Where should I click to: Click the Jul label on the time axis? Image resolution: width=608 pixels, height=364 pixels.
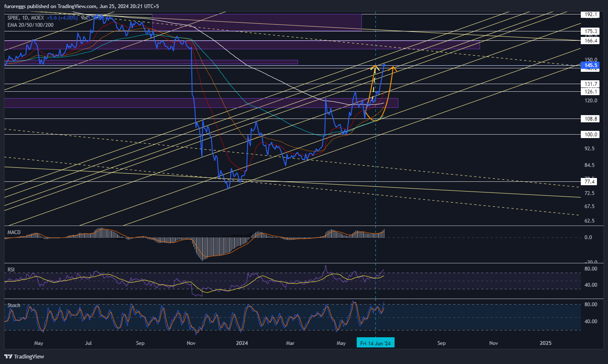point(88,343)
